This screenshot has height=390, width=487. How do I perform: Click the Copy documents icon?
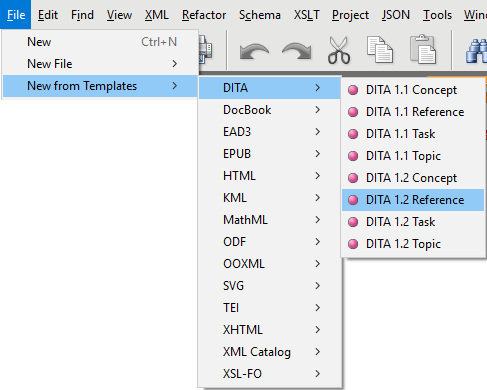[380, 50]
